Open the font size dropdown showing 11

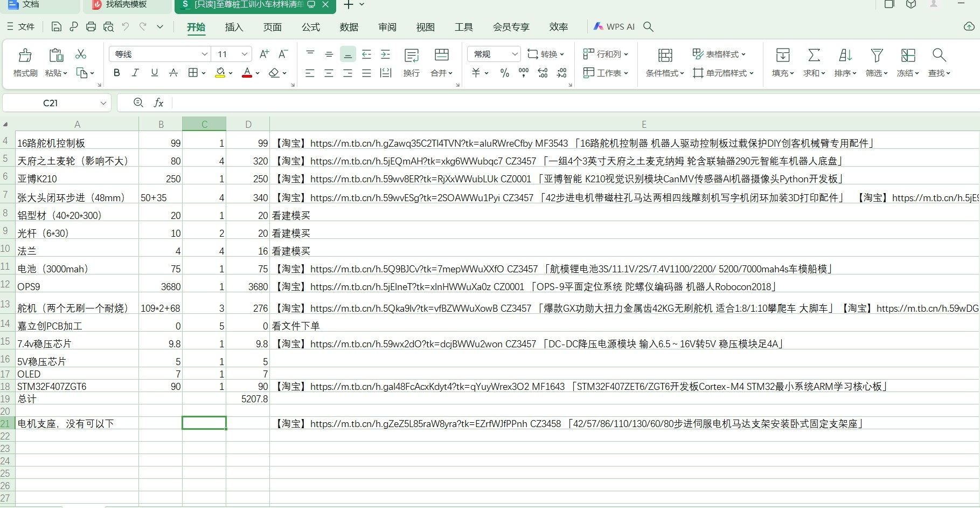pos(244,54)
